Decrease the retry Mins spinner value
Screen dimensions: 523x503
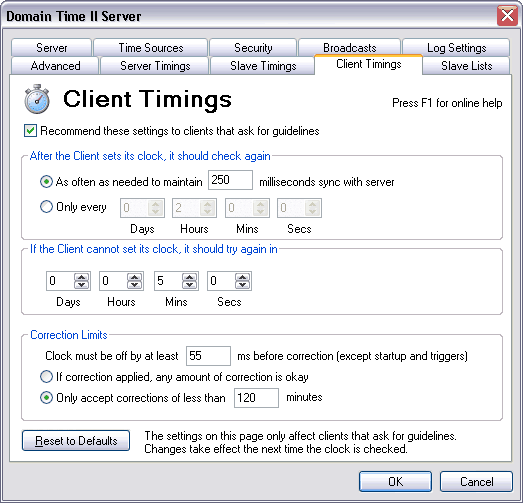point(189,285)
